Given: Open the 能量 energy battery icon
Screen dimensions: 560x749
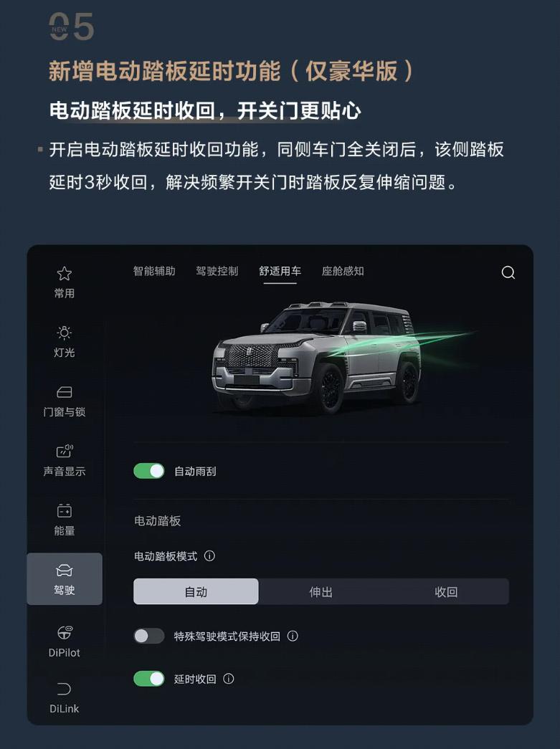Looking at the screenshot, I should [64, 510].
